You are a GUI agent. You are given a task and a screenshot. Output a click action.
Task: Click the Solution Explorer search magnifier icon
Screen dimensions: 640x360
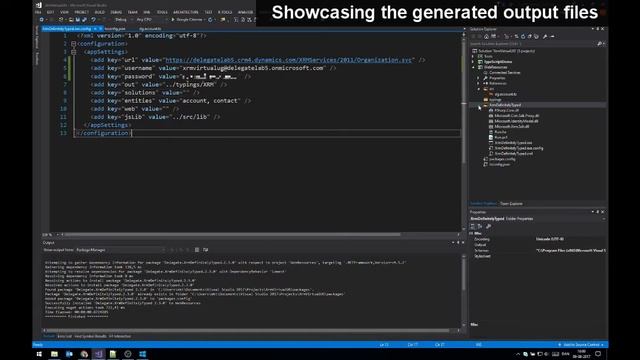(599, 44)
